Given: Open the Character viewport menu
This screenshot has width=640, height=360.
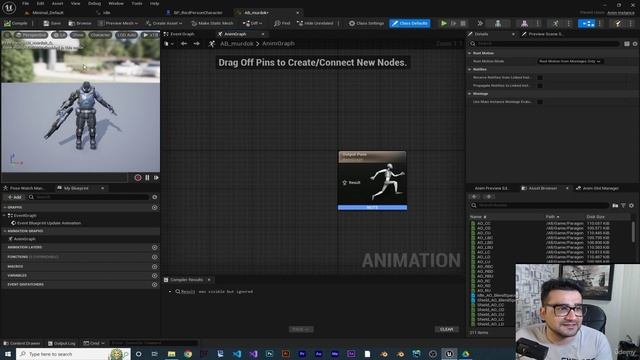Looking at the screenshot, I should [x=100, y=35].
